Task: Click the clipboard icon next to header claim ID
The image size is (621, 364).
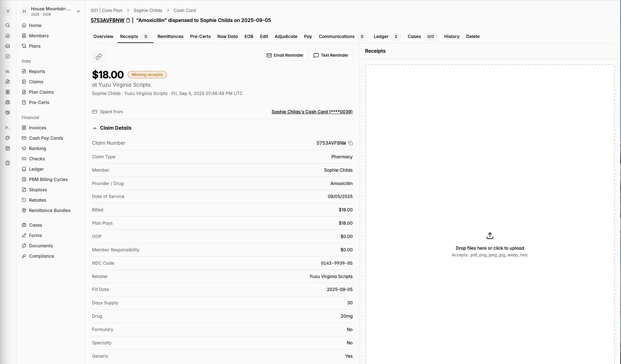Action: click(x=128, y=20)
